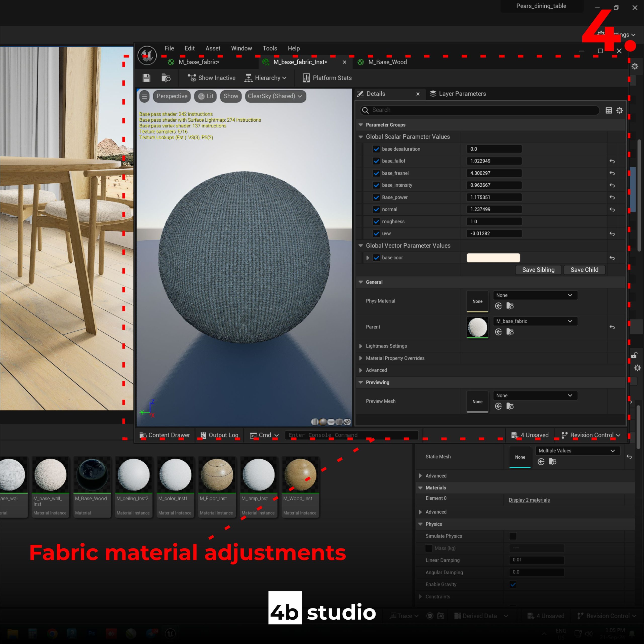This screenshot has height=644, width=644.
Task: Use selected asset for Parent
Action: pos(499,332)
